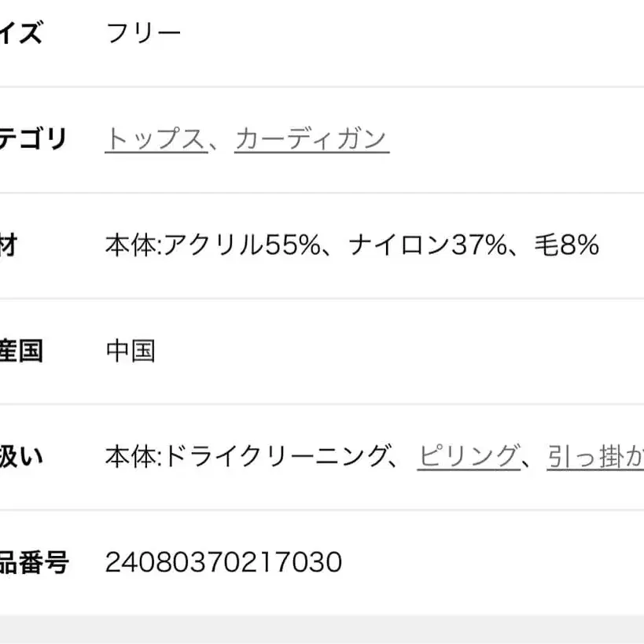This screenshot has height=644, width=644.
Task: Click the gray footer area below table
Action: click(322, 629)
